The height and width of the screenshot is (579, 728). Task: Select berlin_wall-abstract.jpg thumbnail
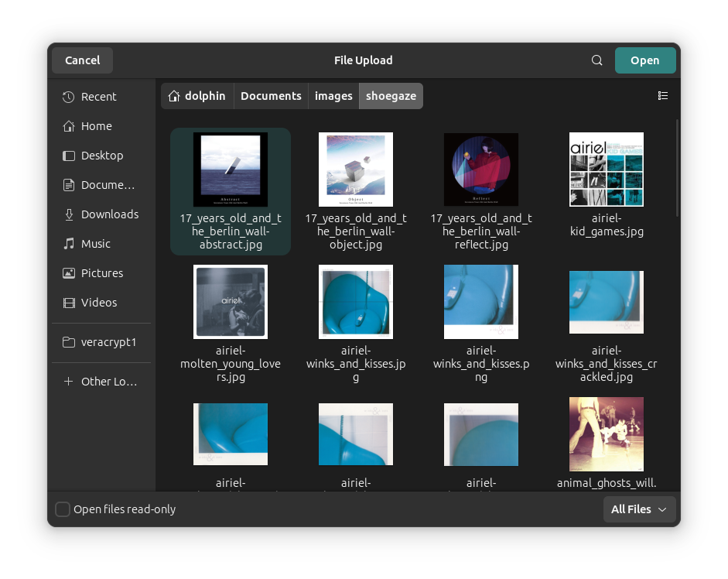pyautogui.click(x=231, y=170)
